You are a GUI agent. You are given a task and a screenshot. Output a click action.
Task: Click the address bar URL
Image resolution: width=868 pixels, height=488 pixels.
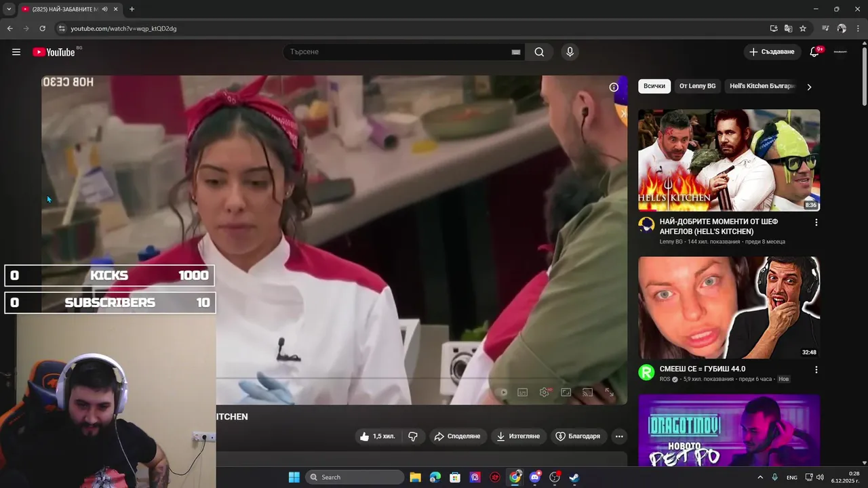pyautogui.click(x=123, y=28)
